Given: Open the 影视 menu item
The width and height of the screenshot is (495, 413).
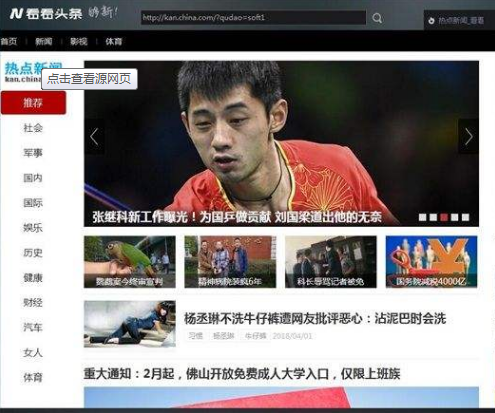Looking at the screenshot, I should click(79, 41).
